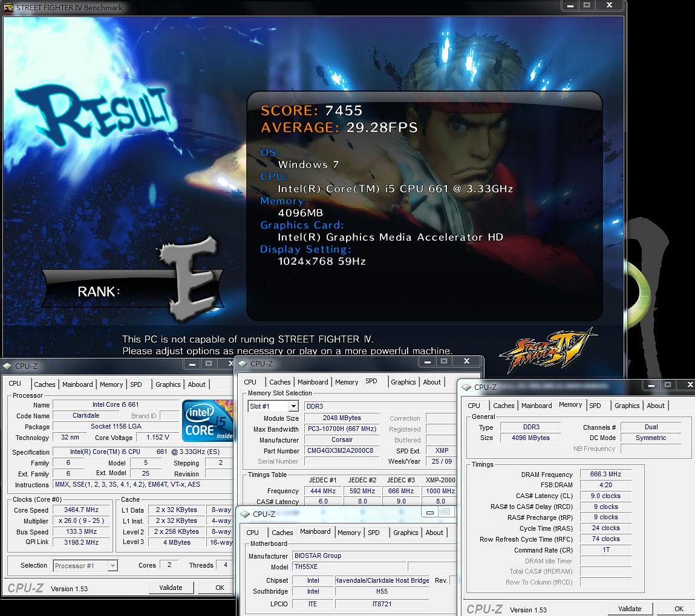
Task: Click Validate in CPU-Z CPU window
Action: pos(171,588)
